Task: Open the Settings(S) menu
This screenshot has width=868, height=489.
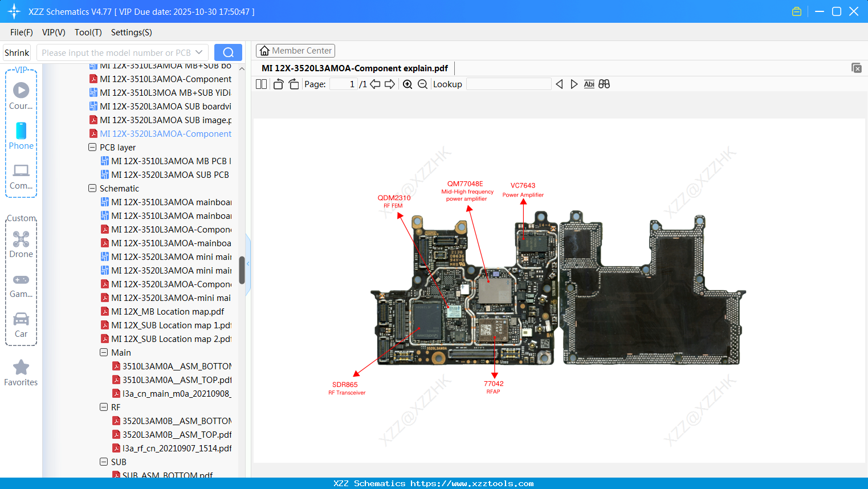Action: tap(131, 32)
